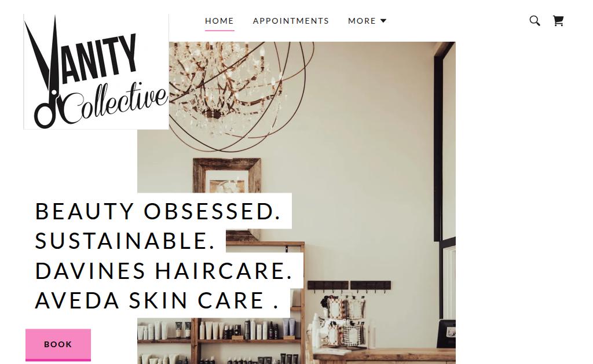Go to the Home nav item
The image size is (593, 364).
click(x=219, y=21)
